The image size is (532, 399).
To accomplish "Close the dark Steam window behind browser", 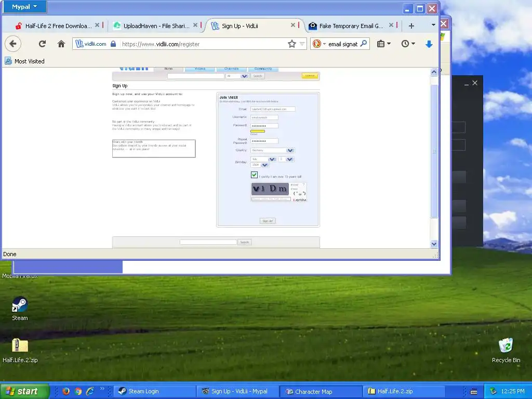I will point(475,83).
